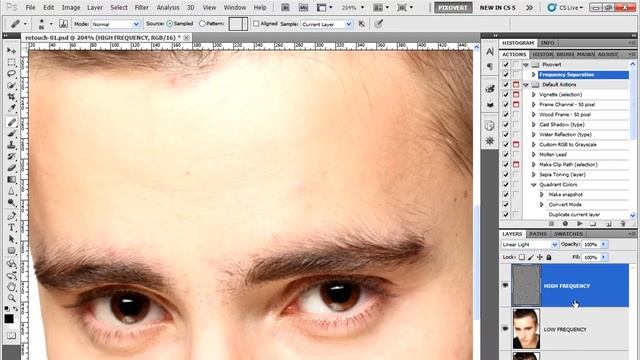Open the Filter menu
The width and height of the screenshot is (640, 360).
tap(142, 7)
